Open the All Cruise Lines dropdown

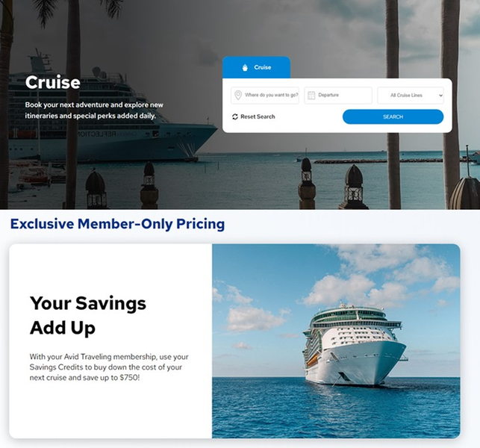point(411,96)
